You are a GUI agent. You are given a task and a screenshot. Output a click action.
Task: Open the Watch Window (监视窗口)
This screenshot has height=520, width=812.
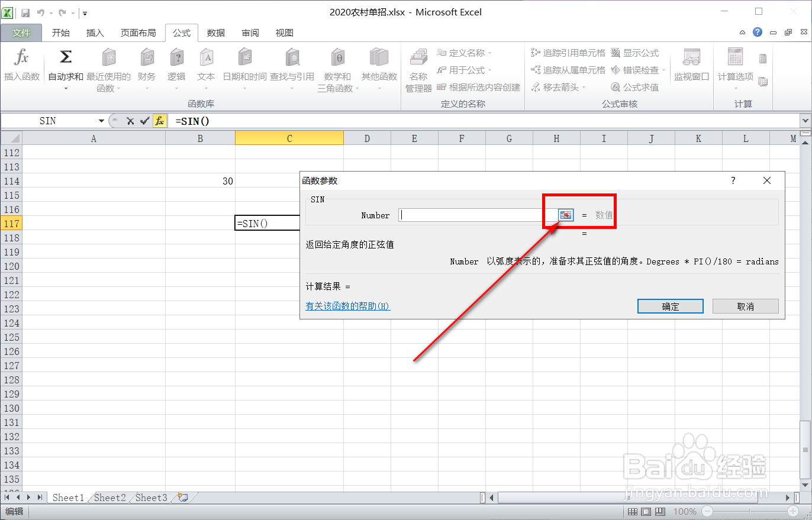point(691,65)
